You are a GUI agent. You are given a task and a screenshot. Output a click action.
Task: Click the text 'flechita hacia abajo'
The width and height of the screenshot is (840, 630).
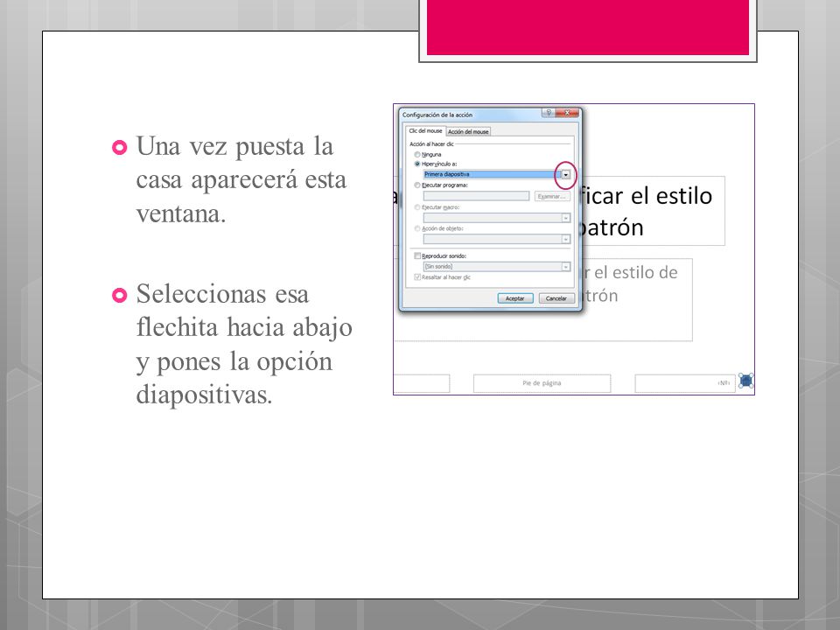[x=244, y=327]
